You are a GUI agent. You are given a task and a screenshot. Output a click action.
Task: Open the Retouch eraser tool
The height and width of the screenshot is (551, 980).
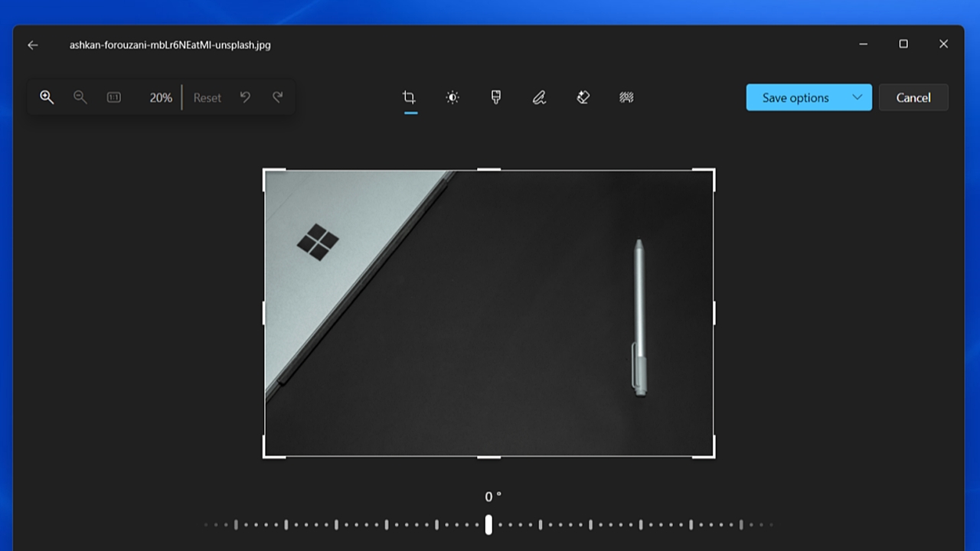(583, 97)
